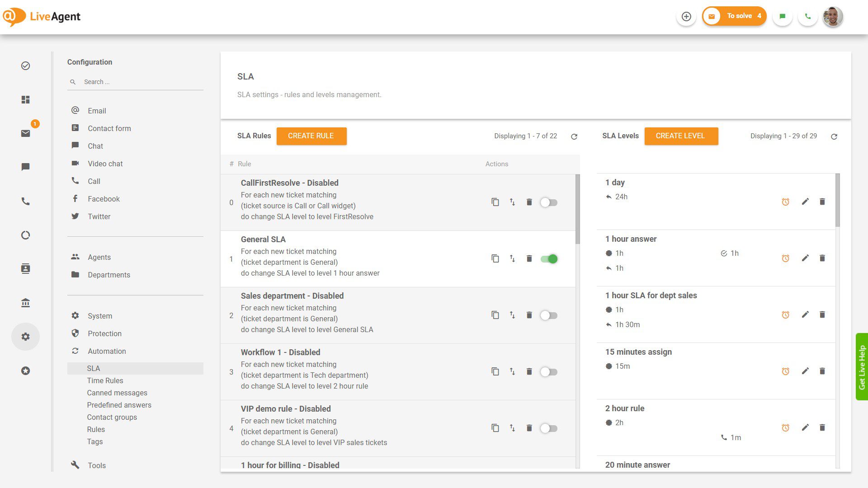Open the Tickets section from the left sidebar

[x=26, y=133]
